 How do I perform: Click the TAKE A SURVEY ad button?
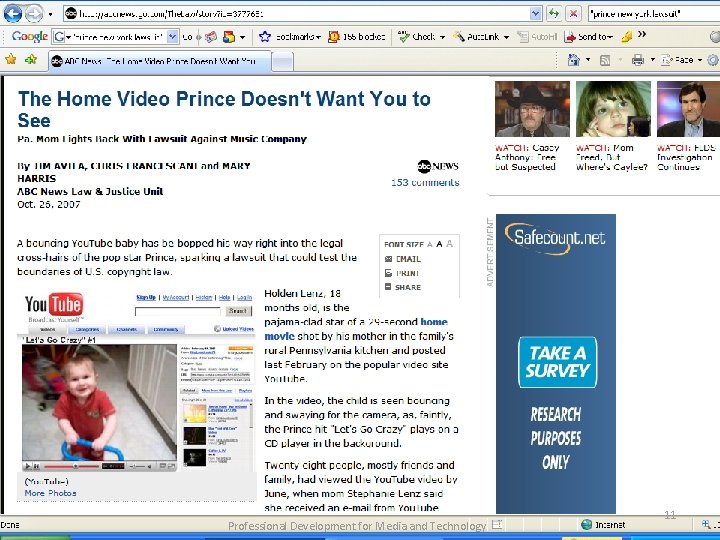click(x=557, y=362)
